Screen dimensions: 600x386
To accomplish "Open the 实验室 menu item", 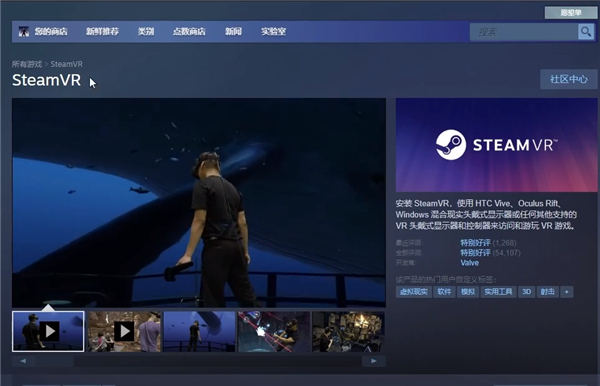I will [x=274, y=31].
